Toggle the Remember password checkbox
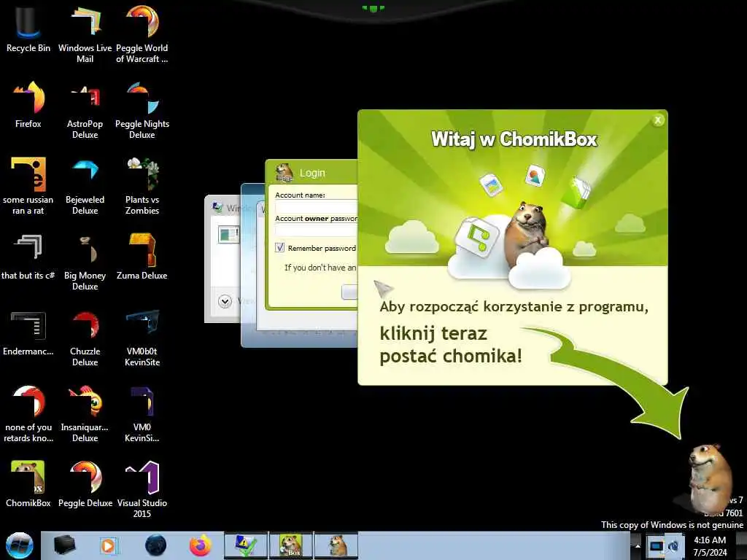The width and height of the screenshot is (747, 560). tap(280, 248)
